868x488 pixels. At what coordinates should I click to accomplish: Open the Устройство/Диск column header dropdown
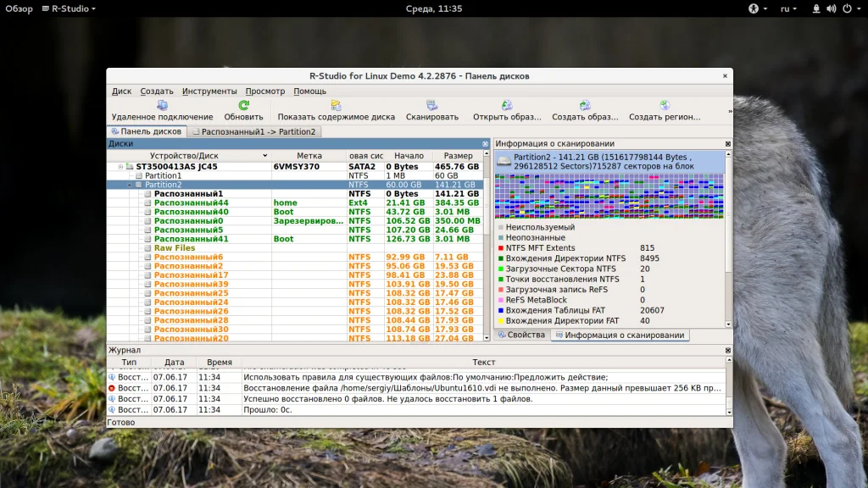tap(265, 156)
